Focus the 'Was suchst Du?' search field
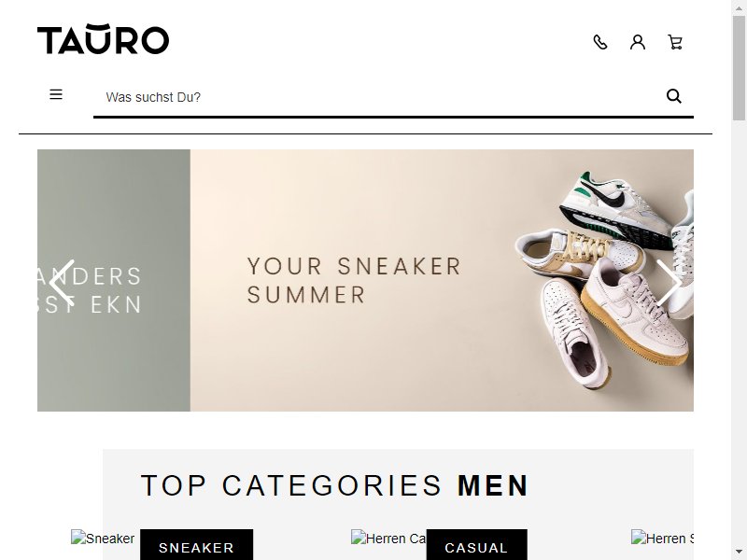The image size is (747, 560). coord(379,97)
